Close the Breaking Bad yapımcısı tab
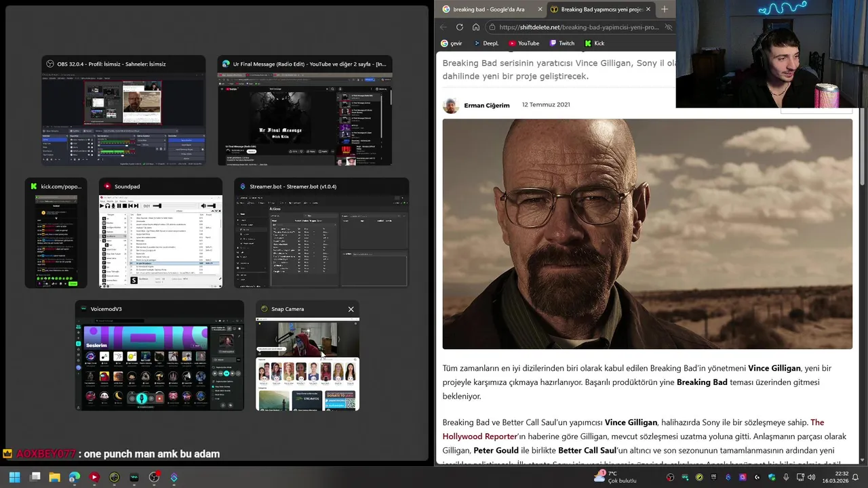This screenshot has height=488, width=868. pos(648,9)
